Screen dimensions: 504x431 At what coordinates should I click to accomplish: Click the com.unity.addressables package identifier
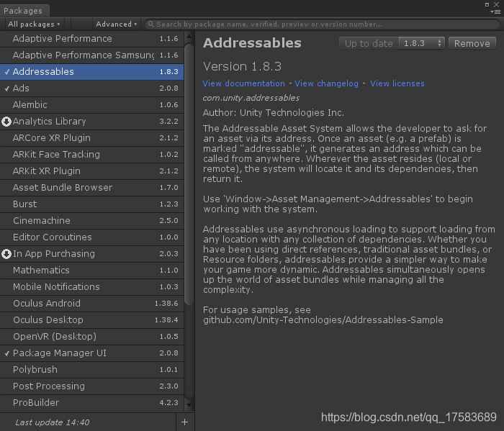point(251,98)
